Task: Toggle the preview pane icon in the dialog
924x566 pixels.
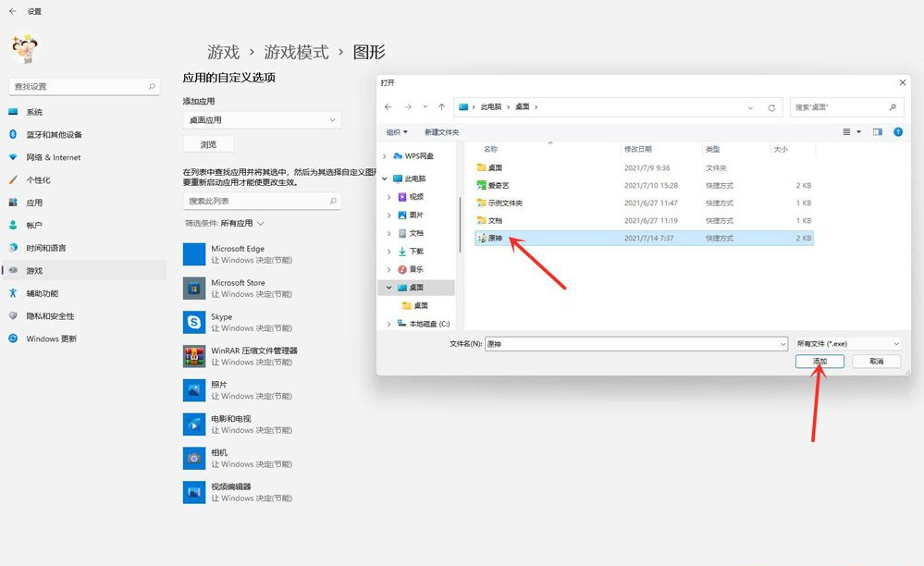Action: pos(877,131)
